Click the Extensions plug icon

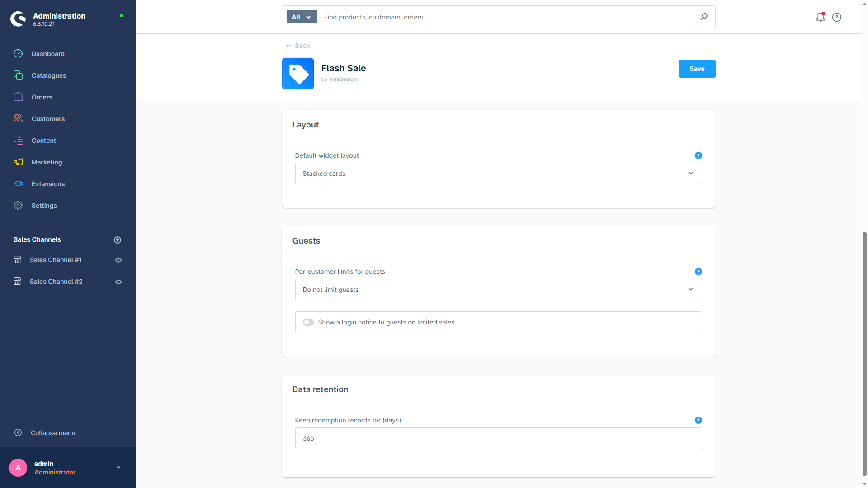[18, 184]
